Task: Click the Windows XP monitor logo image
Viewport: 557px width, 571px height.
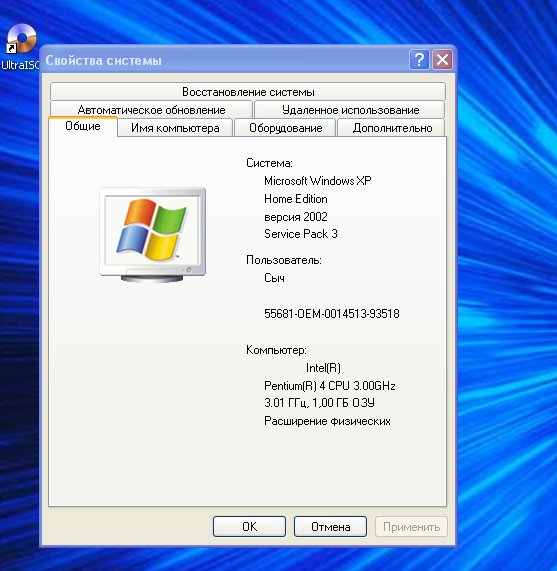Action: (153, 235)
